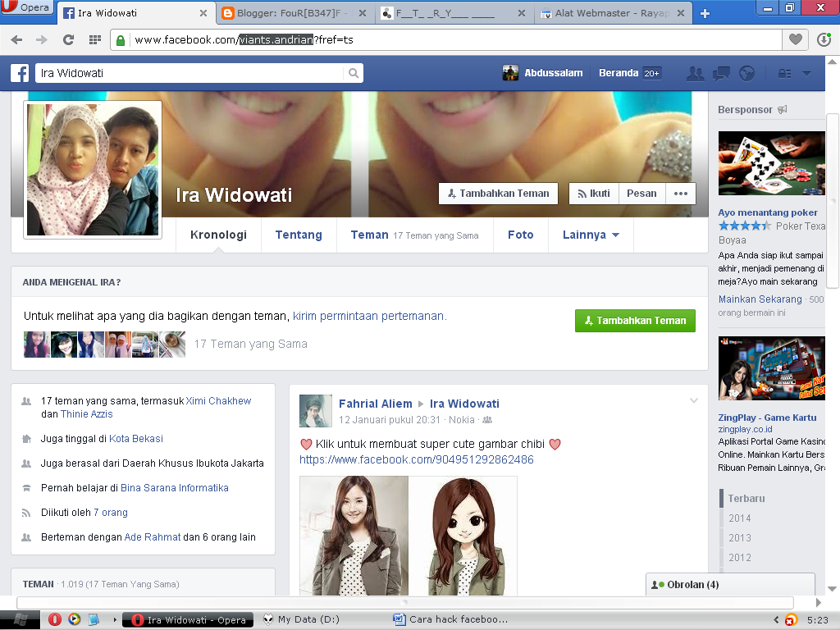The image size is (840, 630).
Task: Click the Mainkan Sekarang ad link
Action: (760, 299)
